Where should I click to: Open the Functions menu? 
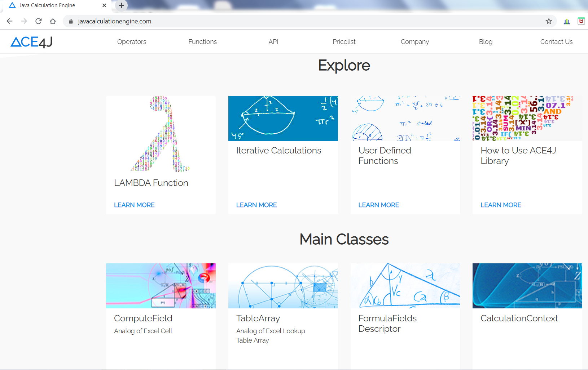(202, 41)
